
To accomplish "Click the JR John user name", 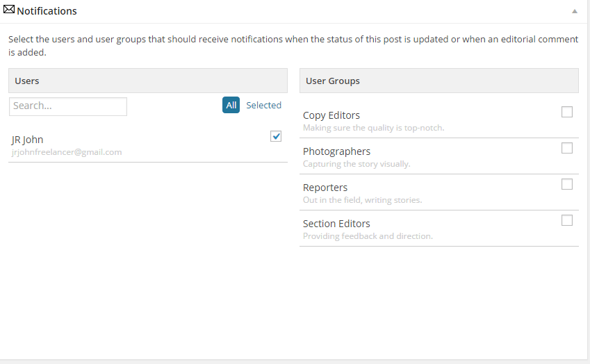I will pos(28,140).
